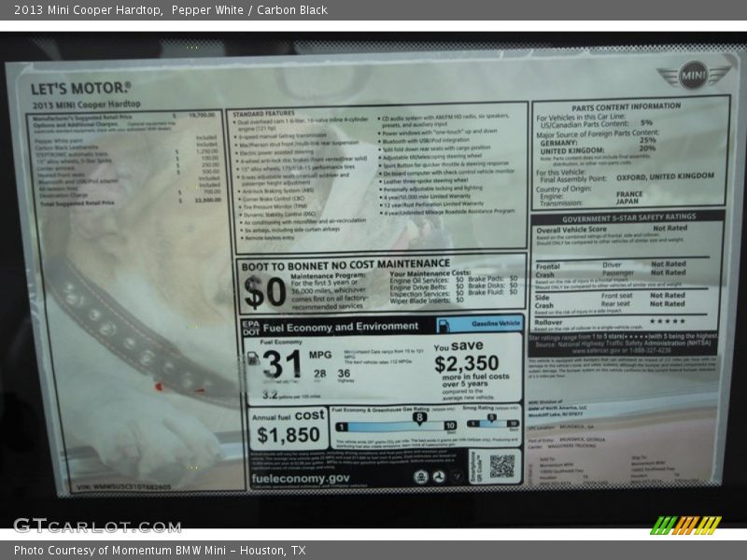Click the smog rating slider marker
Image resolution: width=747 pixels, height=560 pixels.
[x=491, y=417]
